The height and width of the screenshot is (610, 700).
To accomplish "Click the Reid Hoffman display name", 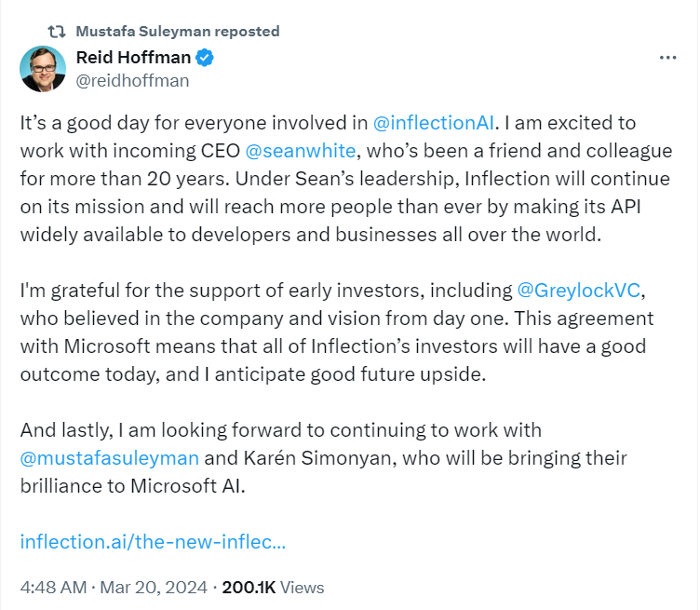I will coord(134,58).
